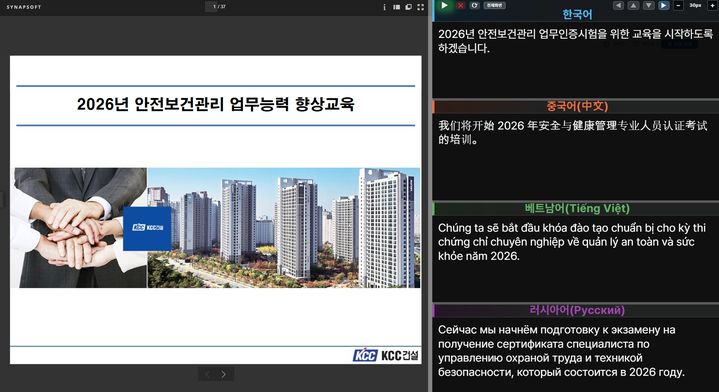The height and width of the screenshot is (392, 719).
Task: Select the 한국어 section header
Action: (x=577, y=15)
